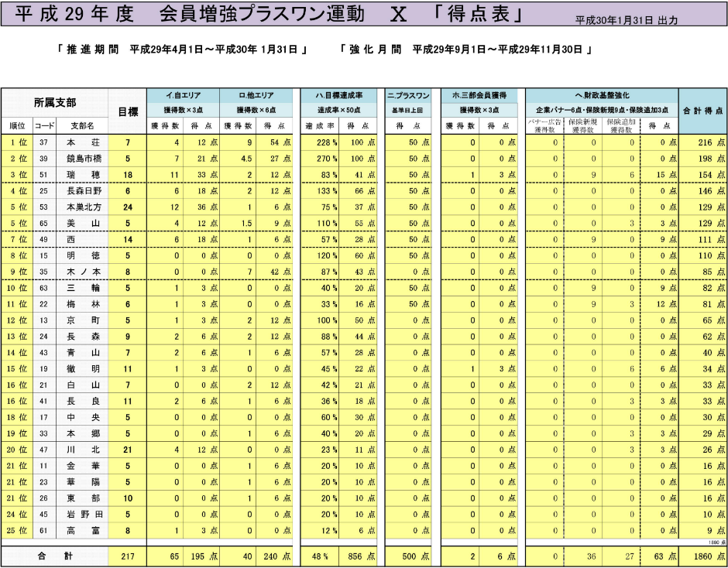Select branch name 瑞穂
The image size is (728, 568).
[83, 175]
